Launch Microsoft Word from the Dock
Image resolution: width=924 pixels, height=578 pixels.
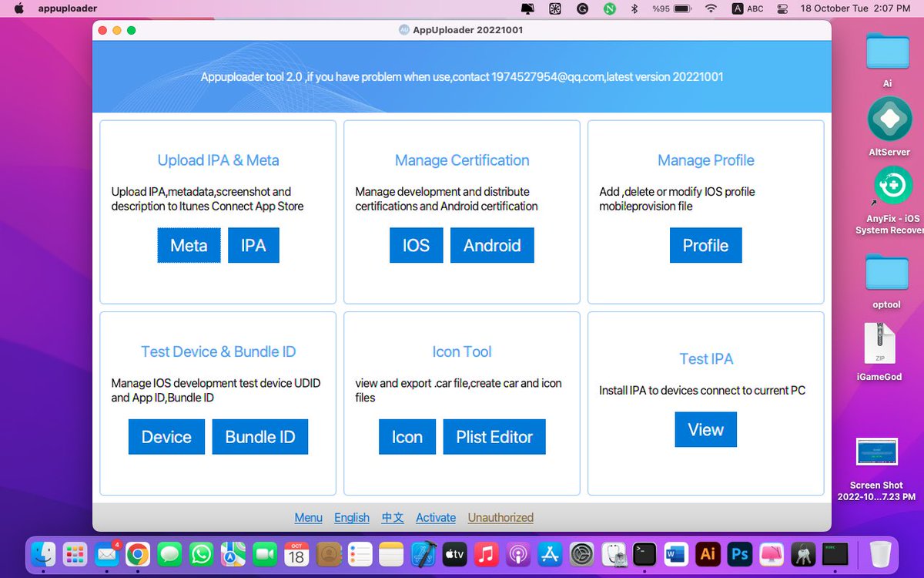click(676, 553)
